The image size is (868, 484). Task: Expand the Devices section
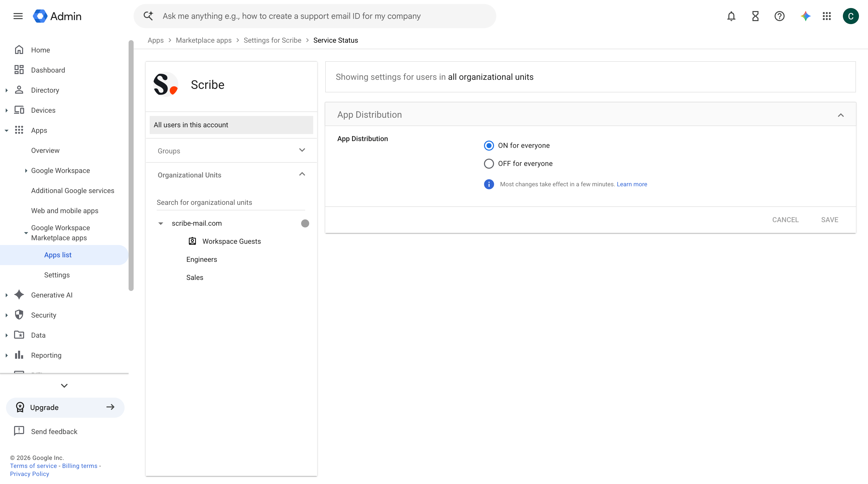pos(6,110)
